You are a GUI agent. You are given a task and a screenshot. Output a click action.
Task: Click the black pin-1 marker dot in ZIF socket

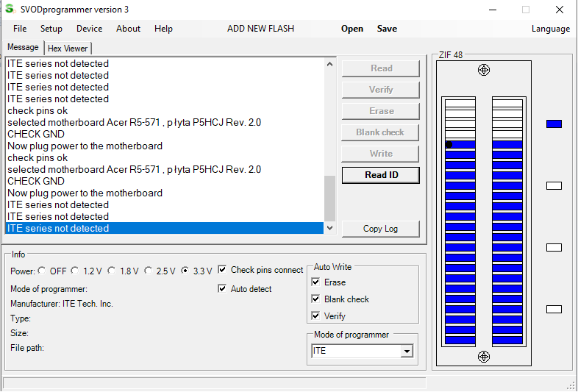(449, 145)
